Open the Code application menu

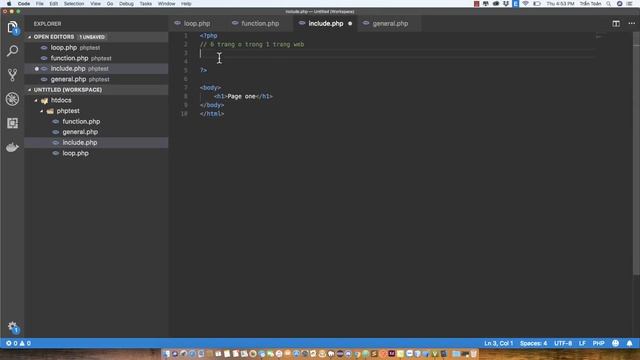pyautogui.click(x=24, y=4)
